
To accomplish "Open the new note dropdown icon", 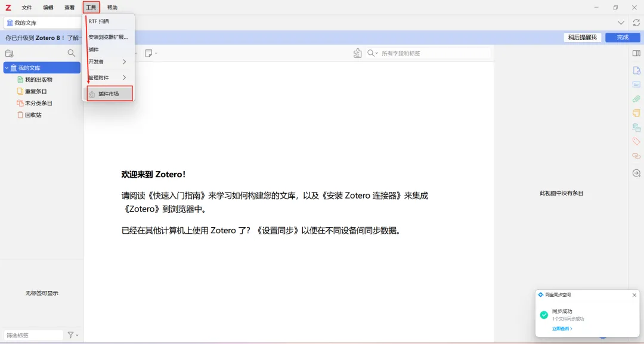I will click(x=151, y=54).
